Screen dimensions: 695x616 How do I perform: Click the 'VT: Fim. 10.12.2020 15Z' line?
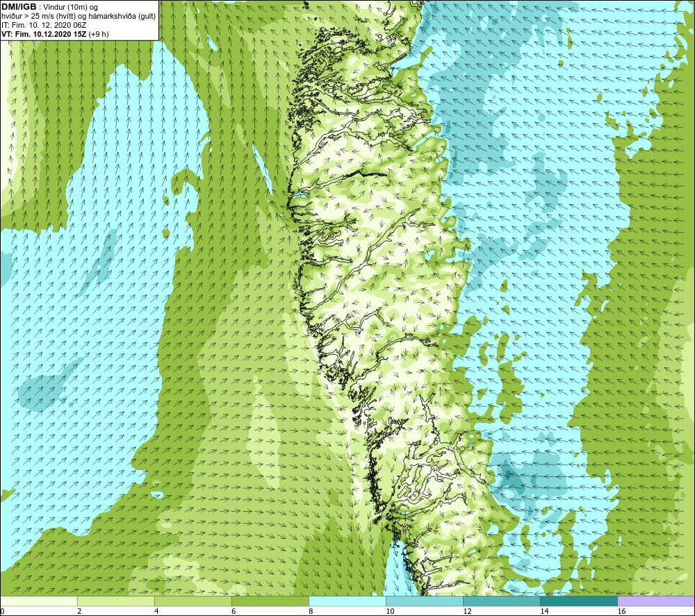(44, 34)
